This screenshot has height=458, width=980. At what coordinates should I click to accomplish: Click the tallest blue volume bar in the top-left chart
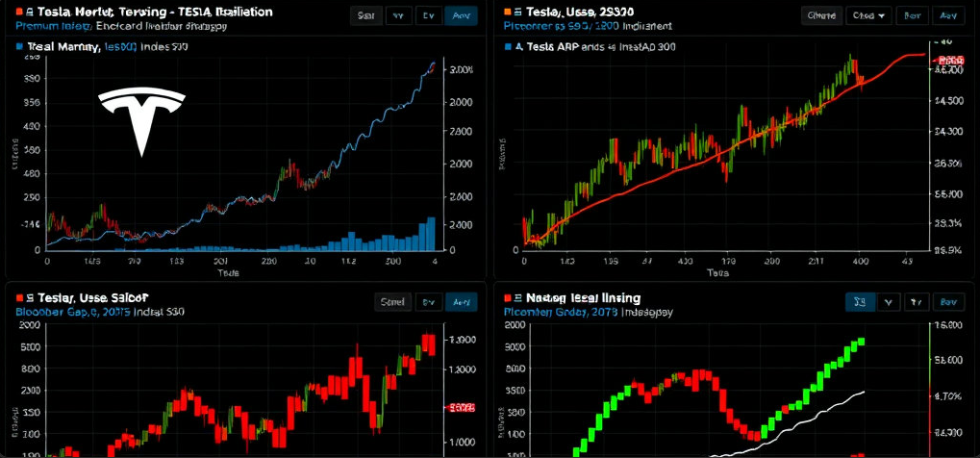431,234
